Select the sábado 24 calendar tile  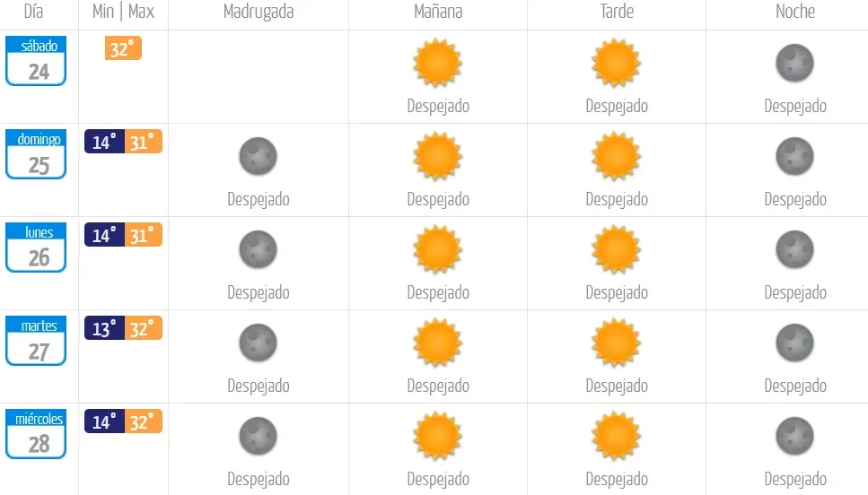coord(36,61)
